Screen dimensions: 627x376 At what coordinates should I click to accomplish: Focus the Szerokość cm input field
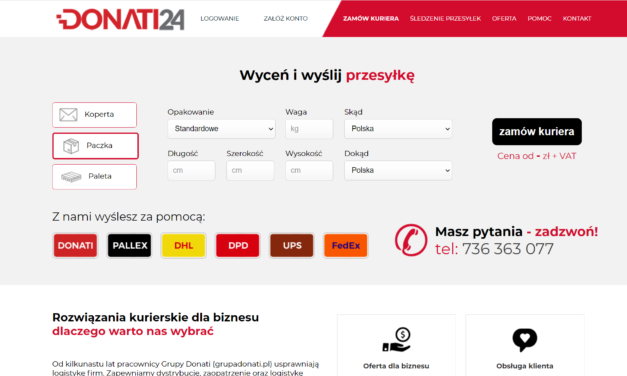pyautogui.click(x=250, y=170)
